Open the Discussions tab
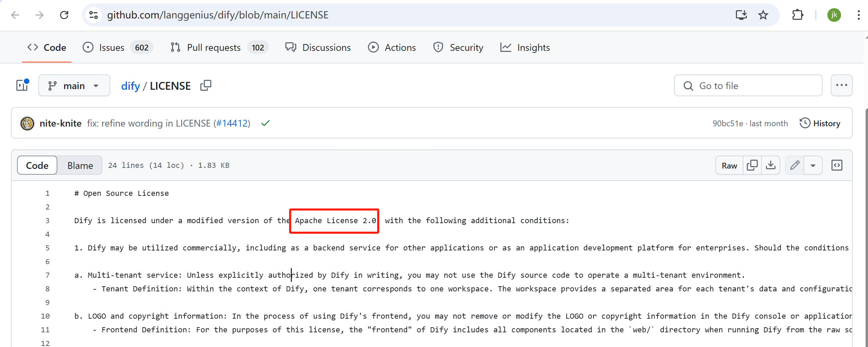Viewport: 868px width, 347px height. pos(318,47)
